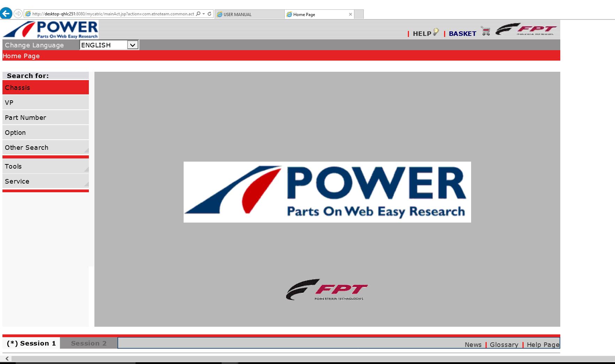615x364 pixels.
Task: Select Chassis search option
Action: [x=46, y=87]
